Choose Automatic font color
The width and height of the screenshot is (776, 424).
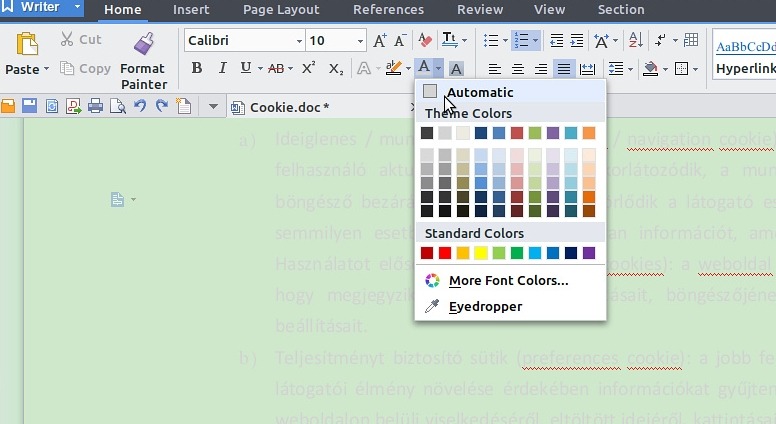(480, 92)
